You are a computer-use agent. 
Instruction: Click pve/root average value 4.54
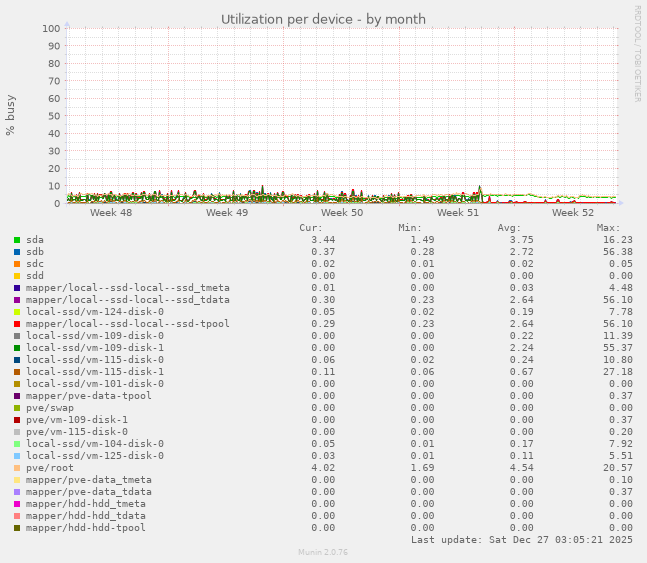click(x=522, y=468)
